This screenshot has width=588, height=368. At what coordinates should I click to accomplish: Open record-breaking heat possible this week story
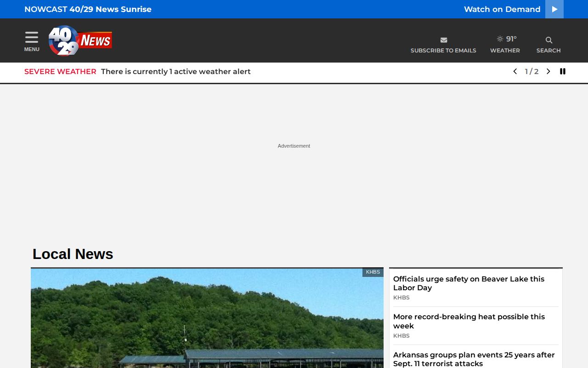[469, 321]
